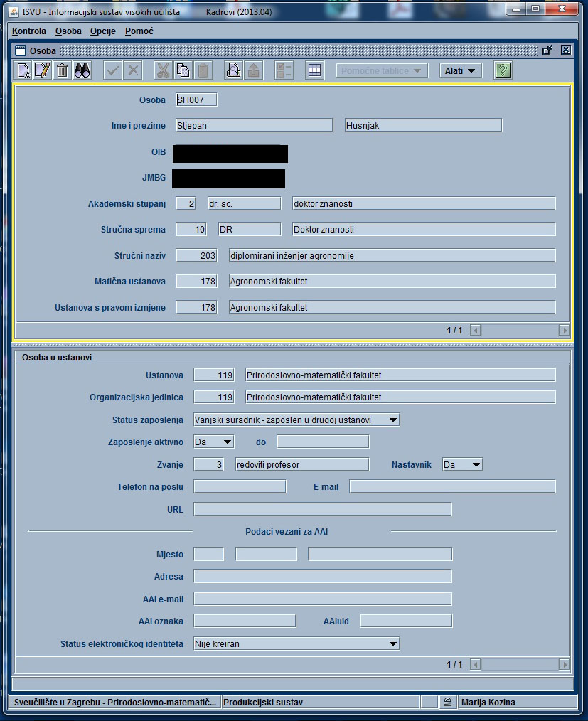
Task: Click the Sveučilište u Zagrebu status text
Action: click(115, 702)
